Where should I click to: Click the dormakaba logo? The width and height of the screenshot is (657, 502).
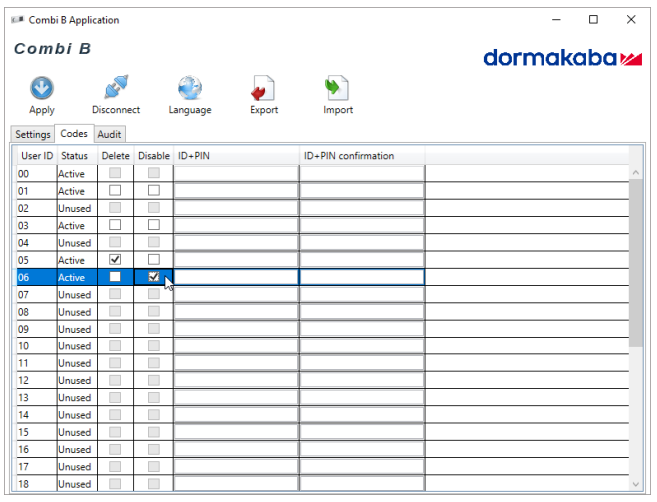click(562, 58)
